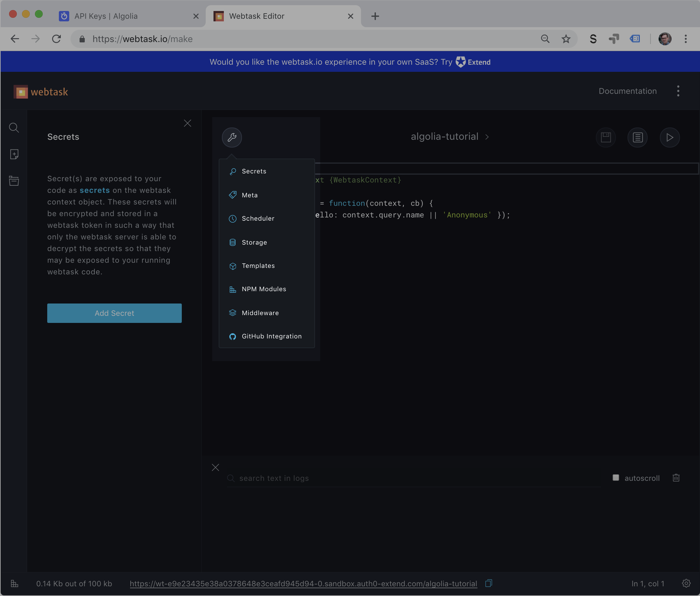The width and height of the screenshot is (700, 596).
Task: Copy webtask URL with clipboard icon
Action: pyautogui.click(x=488, y=583)
